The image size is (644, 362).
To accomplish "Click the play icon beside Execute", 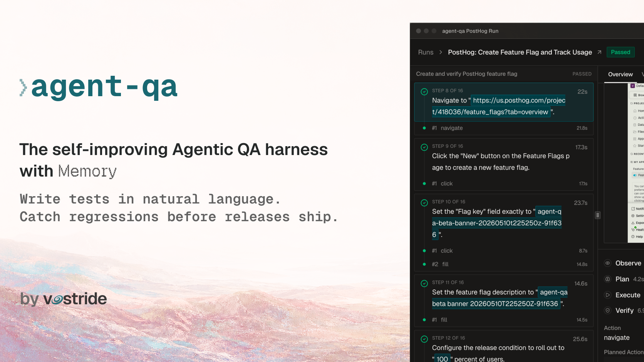I will (607, 295).
